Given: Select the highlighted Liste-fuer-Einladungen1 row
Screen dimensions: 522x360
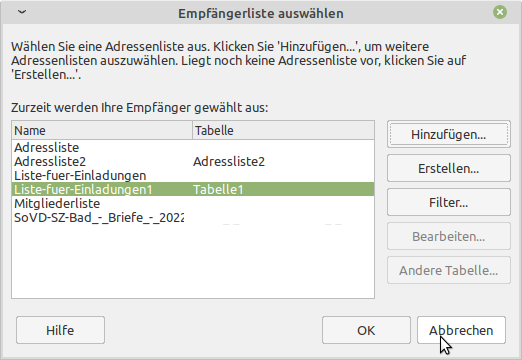Looking at the screenshot, I should (x=193, y=189).
